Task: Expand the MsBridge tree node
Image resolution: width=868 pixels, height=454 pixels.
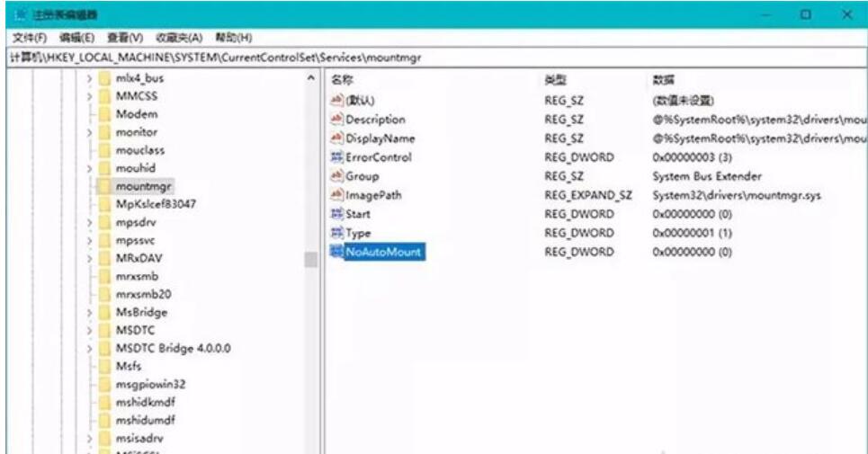Action: pyautogui.click(x=89, y=313)
